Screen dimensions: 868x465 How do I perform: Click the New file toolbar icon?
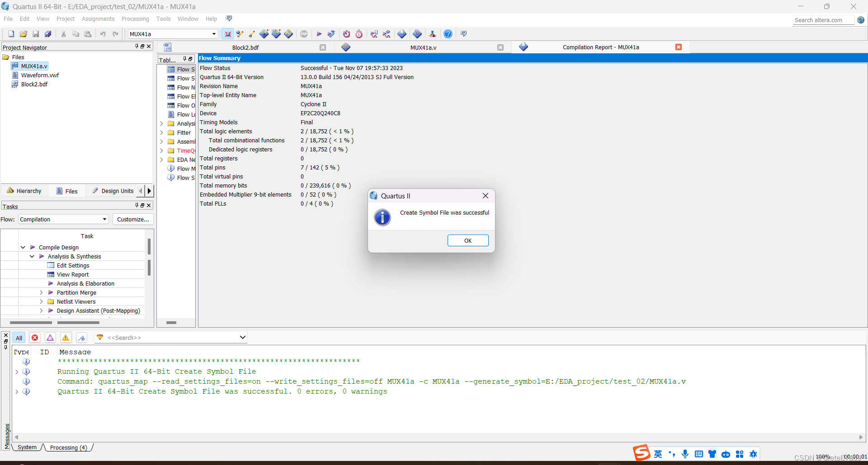(11, 34)
